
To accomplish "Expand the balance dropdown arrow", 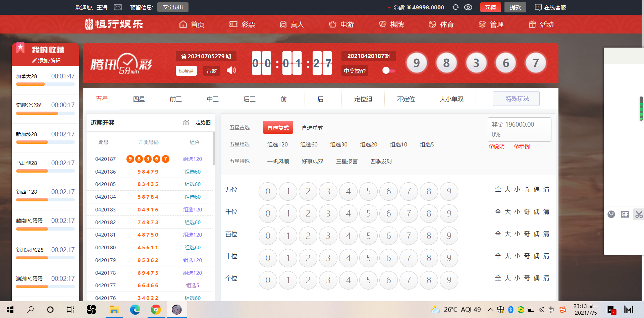I will tap(389, 7).
